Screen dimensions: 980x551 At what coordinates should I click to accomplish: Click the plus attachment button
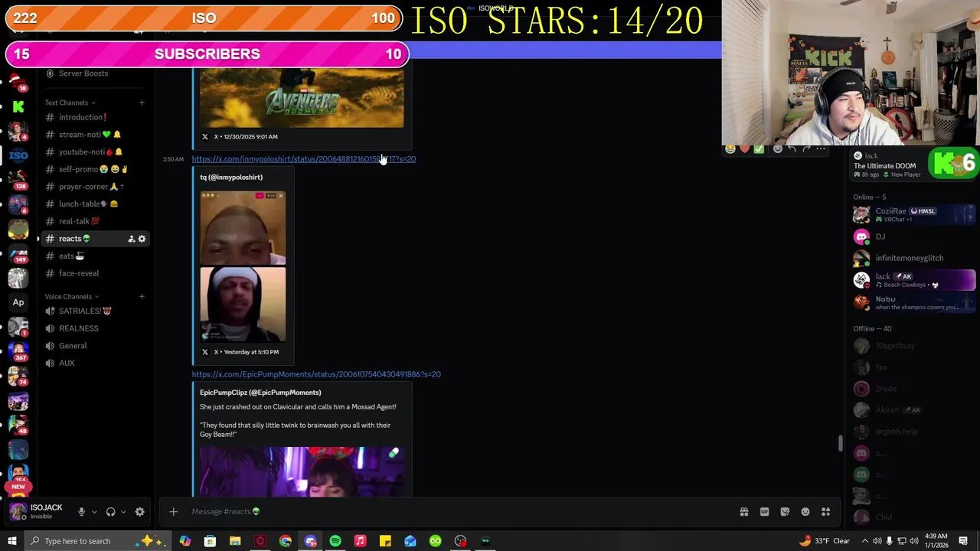[x=173, y=512]
